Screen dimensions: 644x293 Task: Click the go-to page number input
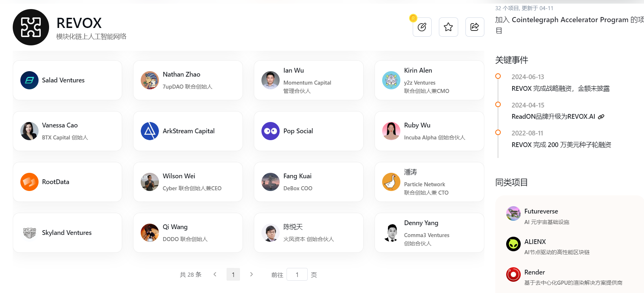(x=297, y=274)
